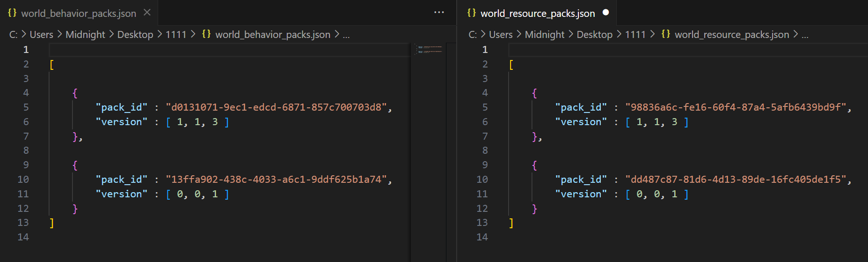The image size is (868, 262).
Task: Open Desktop breadcrumb in left editor
Action: [x=135, y=35]
